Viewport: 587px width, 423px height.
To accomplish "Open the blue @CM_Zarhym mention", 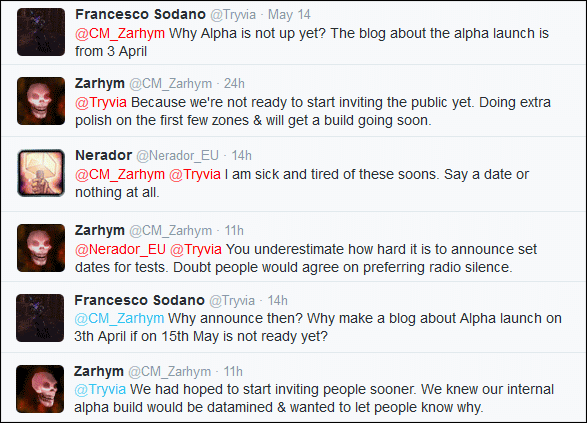I will 119,318.
